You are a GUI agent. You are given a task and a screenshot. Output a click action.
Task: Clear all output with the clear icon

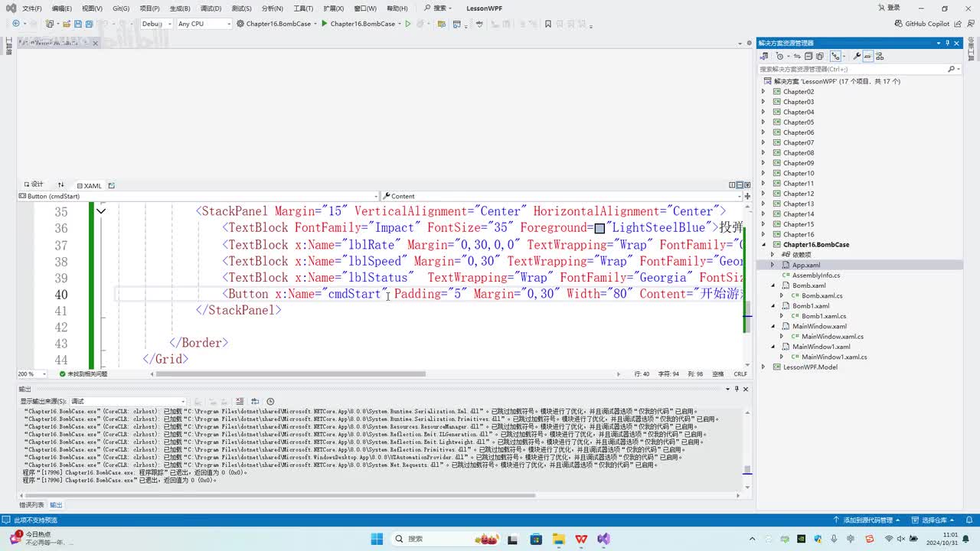coord(240,401)
